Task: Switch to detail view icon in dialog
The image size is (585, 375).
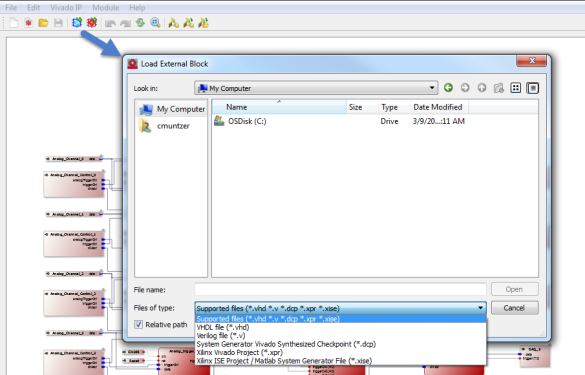Action: [533, 88]
